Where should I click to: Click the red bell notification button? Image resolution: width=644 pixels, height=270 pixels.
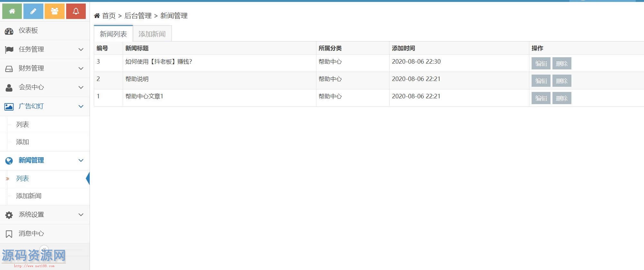(76, 11)
